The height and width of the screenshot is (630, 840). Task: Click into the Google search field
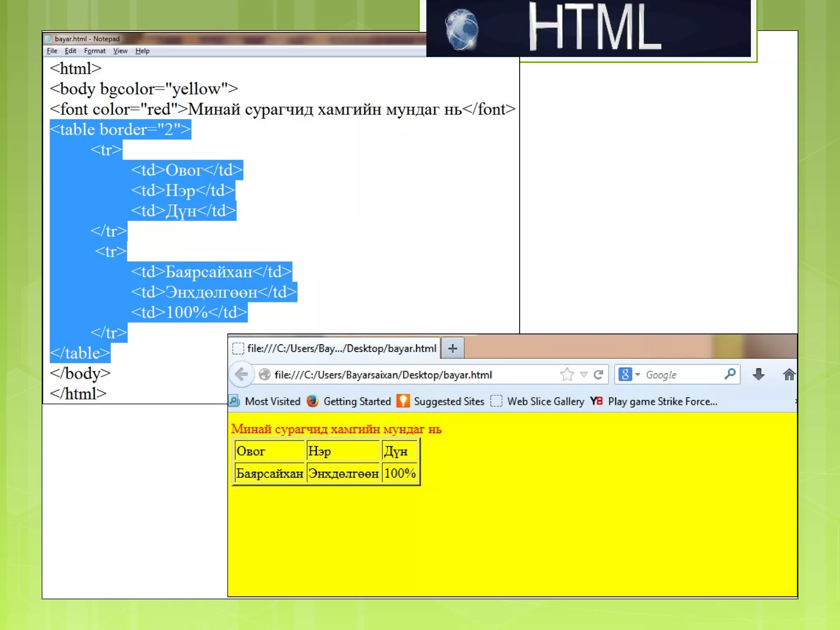coord(681,375)
